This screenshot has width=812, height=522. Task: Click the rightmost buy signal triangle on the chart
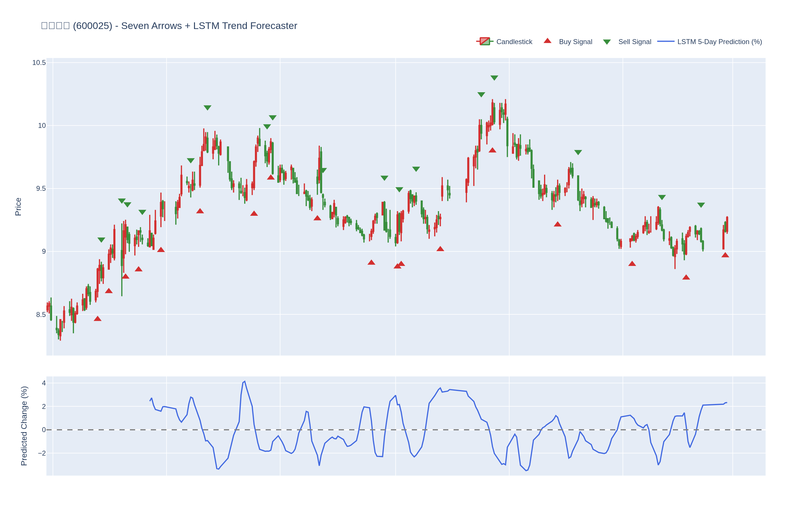click(x=725, y=255)
